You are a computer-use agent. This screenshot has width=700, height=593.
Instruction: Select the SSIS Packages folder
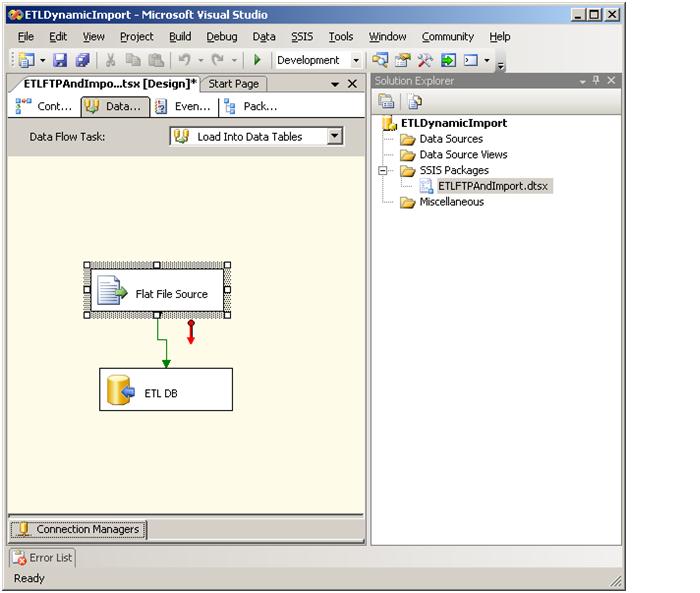(454, 170)
